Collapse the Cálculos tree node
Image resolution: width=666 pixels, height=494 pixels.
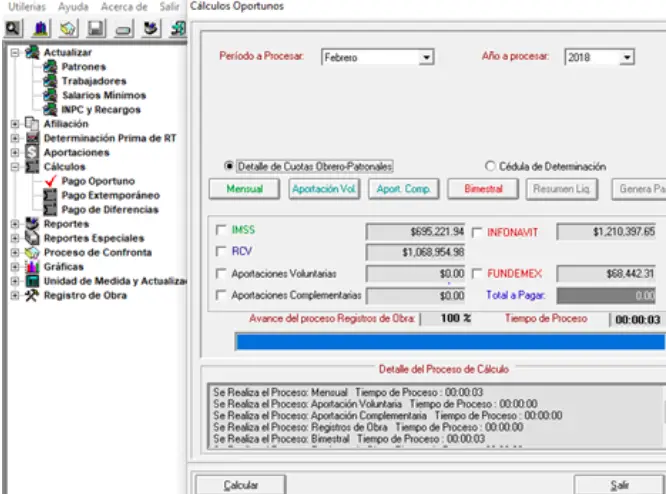tap(15, 167)
